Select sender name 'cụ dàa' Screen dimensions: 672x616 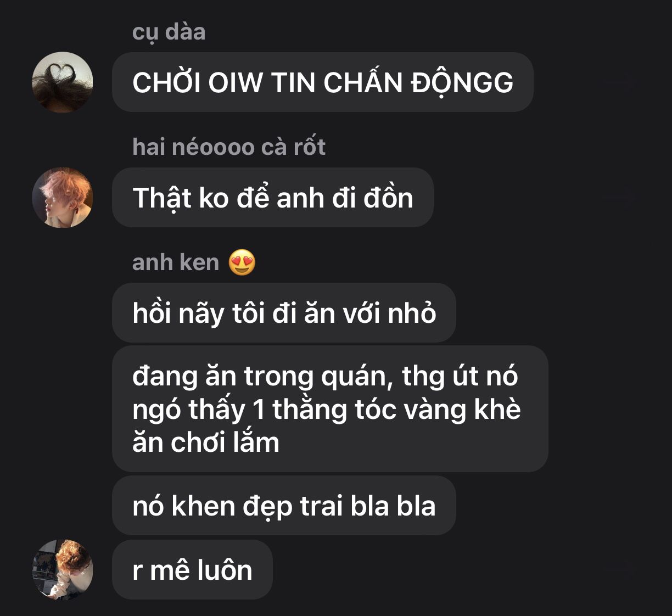click(x=169, y=32)
